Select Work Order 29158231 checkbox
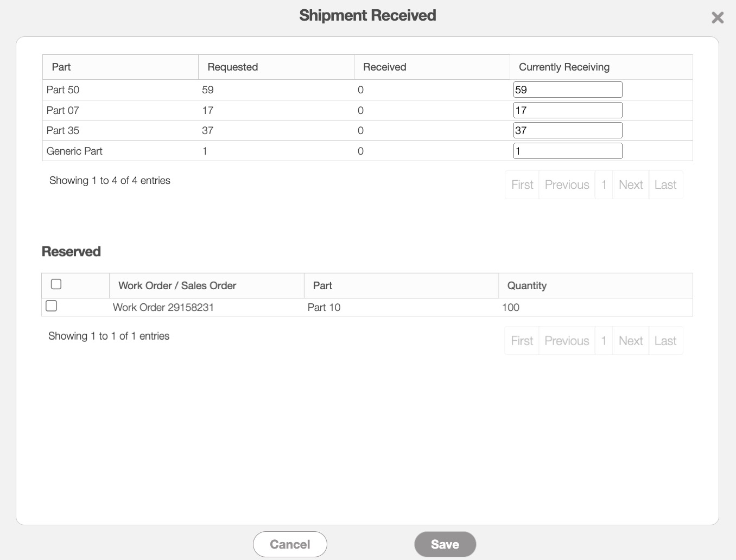 52,306
